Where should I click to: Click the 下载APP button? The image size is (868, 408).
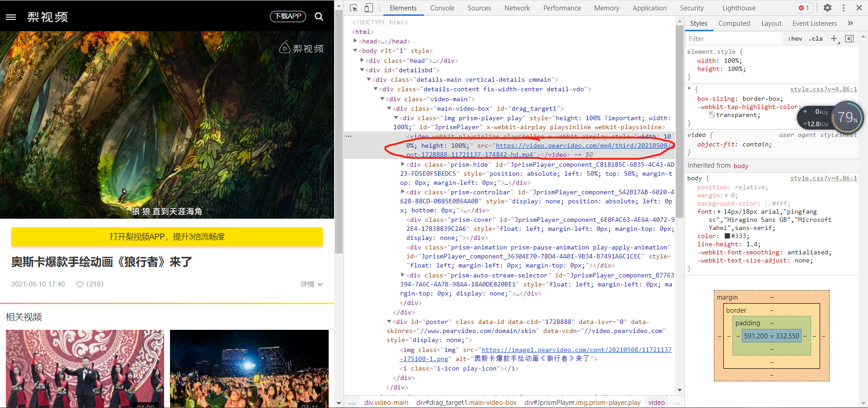[x=288, y=16]
